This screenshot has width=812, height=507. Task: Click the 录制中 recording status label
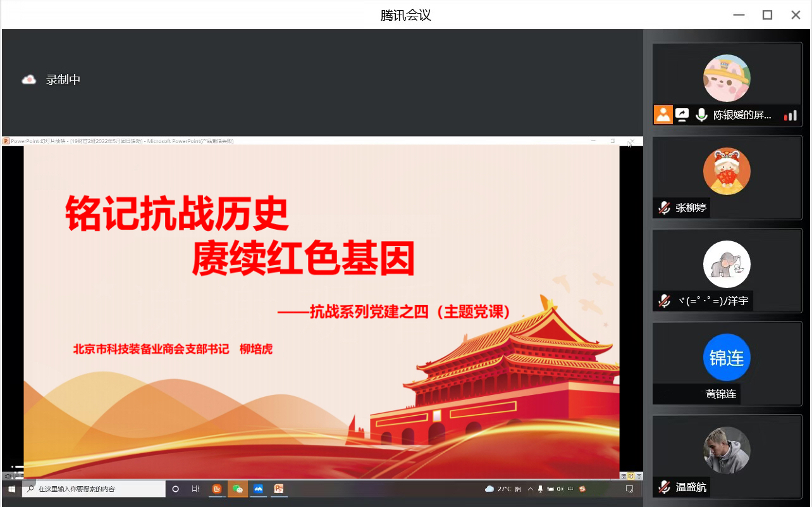63,80
